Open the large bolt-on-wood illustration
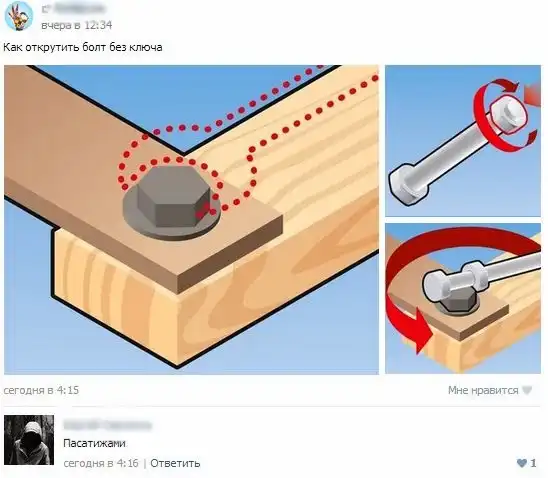This screenshot has height=478, width=548. (191, 219)
